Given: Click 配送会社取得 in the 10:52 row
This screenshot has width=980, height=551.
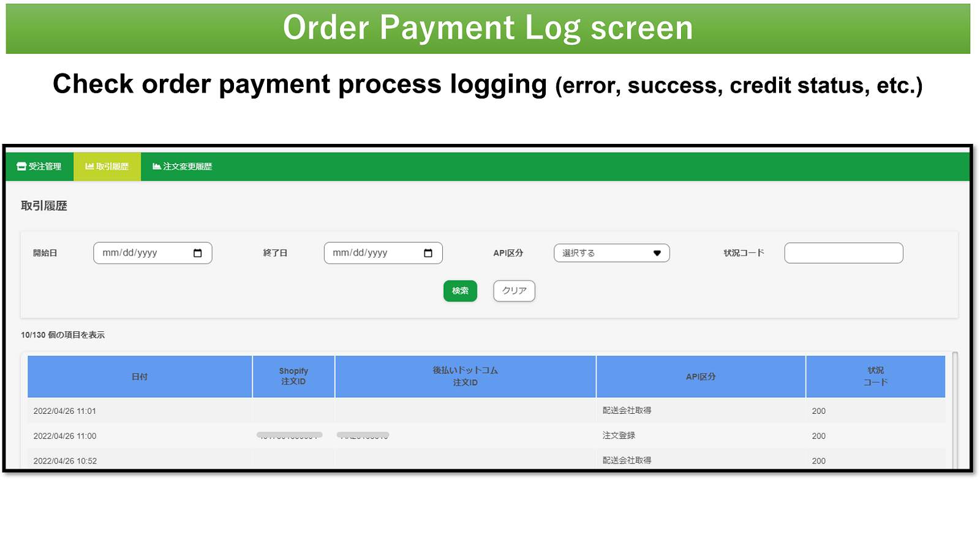Looking at the screenshot, I should (x=627, y=460).
